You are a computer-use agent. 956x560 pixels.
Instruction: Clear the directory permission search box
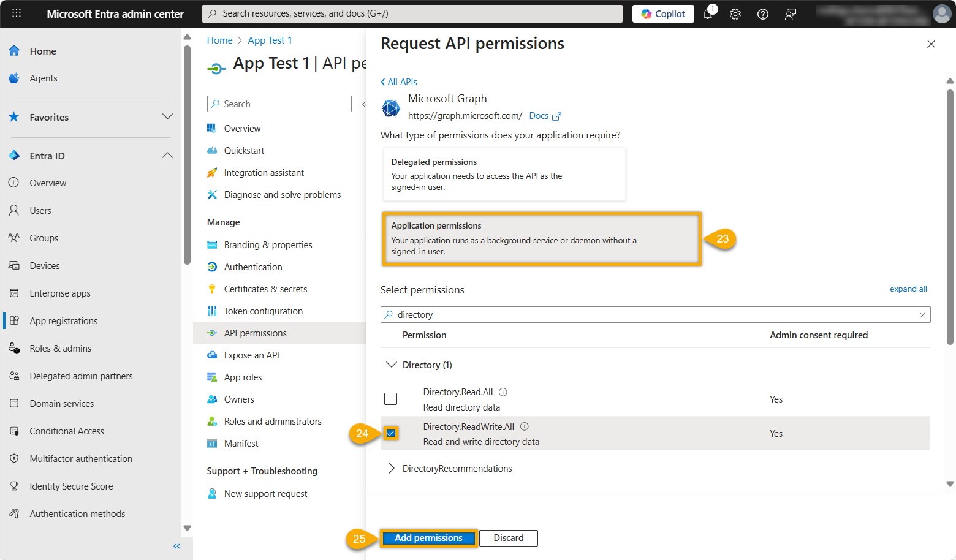point(922,314)
